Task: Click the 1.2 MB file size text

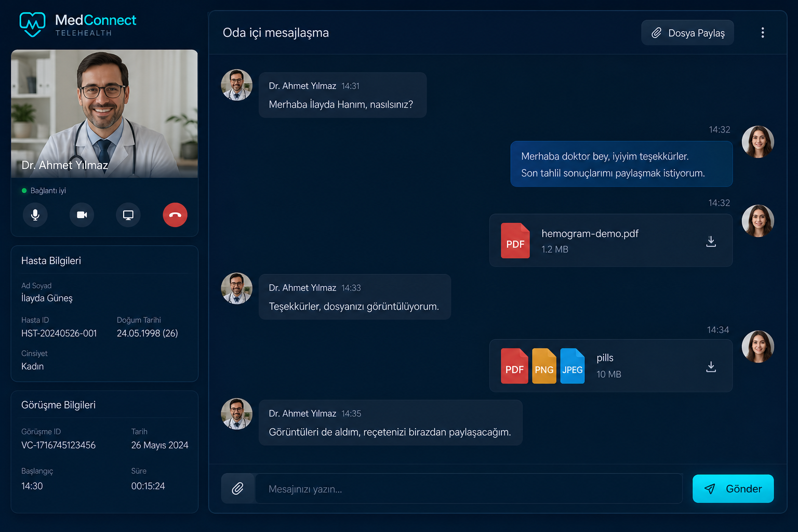Action: (x=555, y=249)
